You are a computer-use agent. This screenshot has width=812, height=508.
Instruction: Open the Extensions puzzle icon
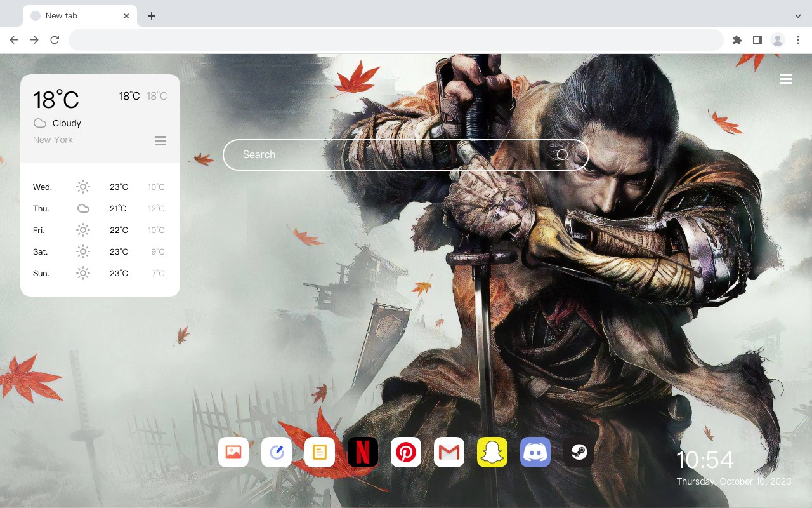(x=737, y=40)
